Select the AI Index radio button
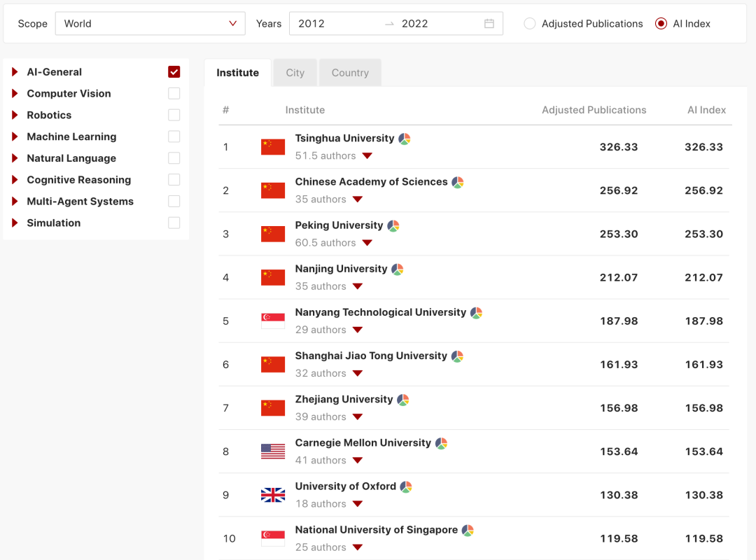The height and width of the screenshot is (560, 756). (661, 24)
